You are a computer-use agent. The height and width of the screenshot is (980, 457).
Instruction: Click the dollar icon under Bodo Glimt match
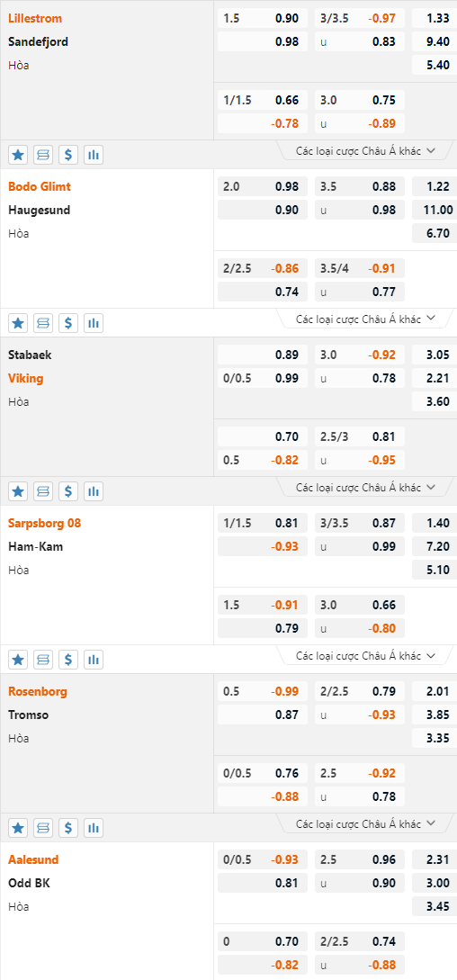(68, 323)
